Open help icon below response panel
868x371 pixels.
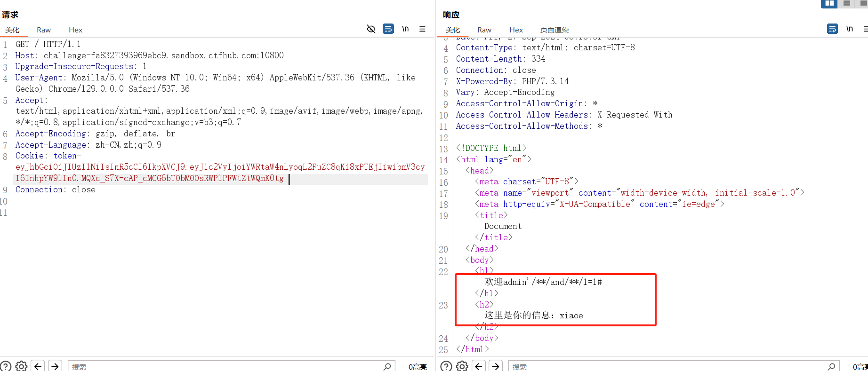446,366
